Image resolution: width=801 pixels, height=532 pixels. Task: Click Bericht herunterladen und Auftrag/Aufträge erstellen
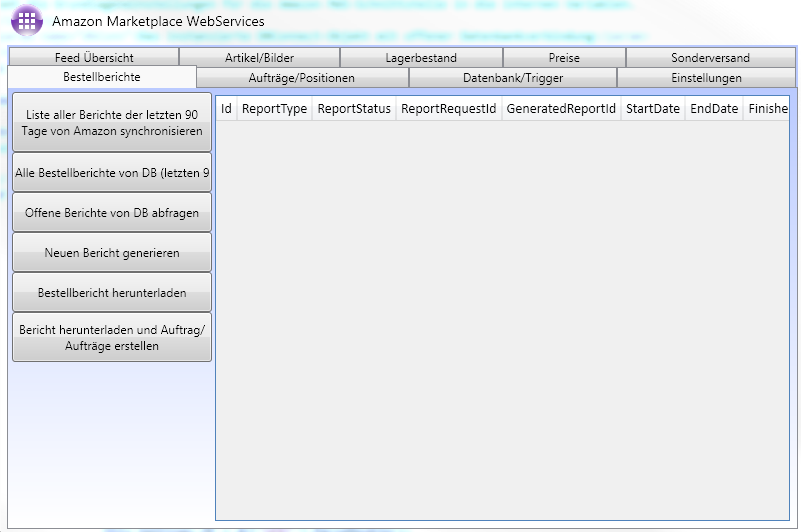pyautogui.click(x=112, y=338)
